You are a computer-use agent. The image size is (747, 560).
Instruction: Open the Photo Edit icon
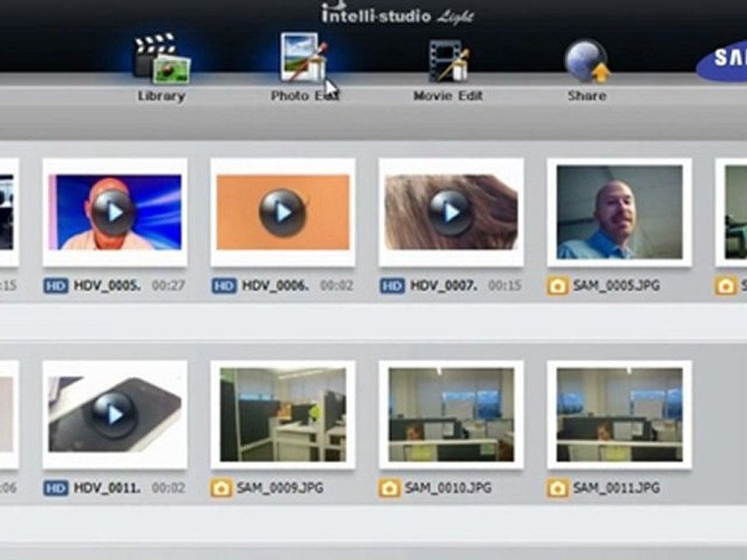coord(304,57)
